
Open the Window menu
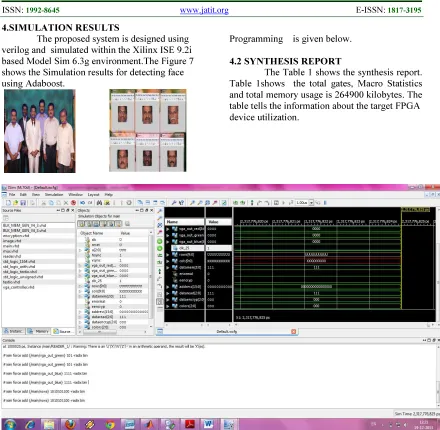[x=75, y=194]
